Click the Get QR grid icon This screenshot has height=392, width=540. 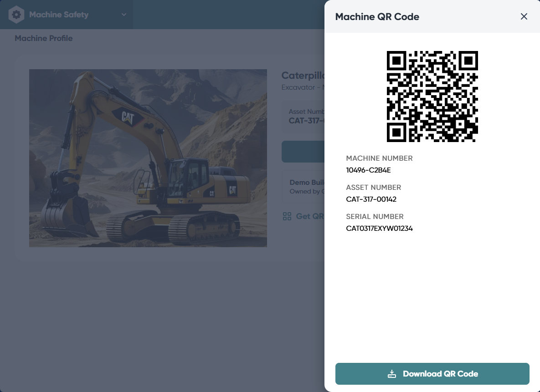pos(287,216)
